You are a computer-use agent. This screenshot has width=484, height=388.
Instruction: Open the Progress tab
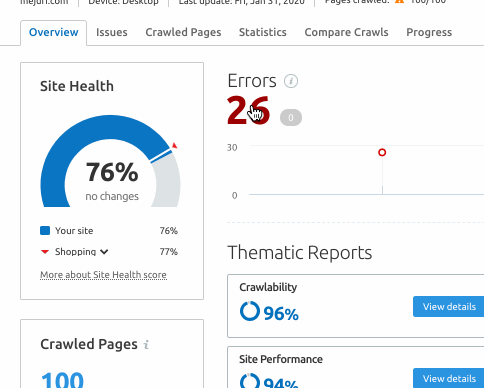click(x=429, y=32)
